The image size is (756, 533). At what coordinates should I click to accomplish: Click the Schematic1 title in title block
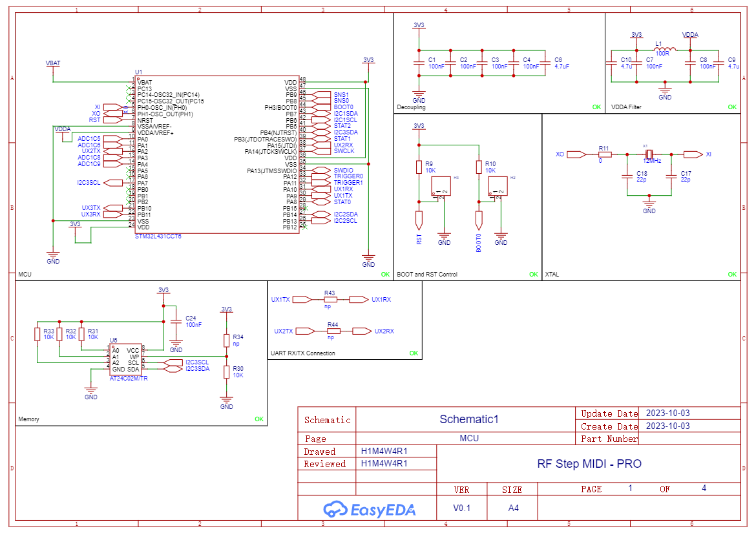[x=469, y=419]
